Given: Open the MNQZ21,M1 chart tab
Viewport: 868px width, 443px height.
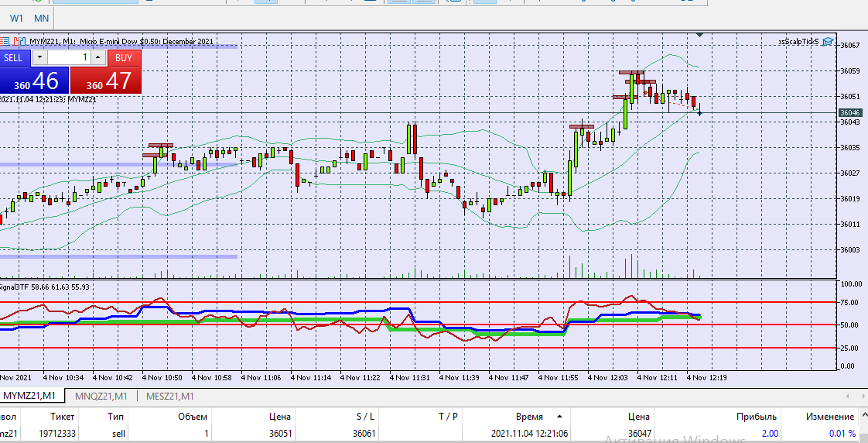Looking at the screenshot, I should pos(101,397).
